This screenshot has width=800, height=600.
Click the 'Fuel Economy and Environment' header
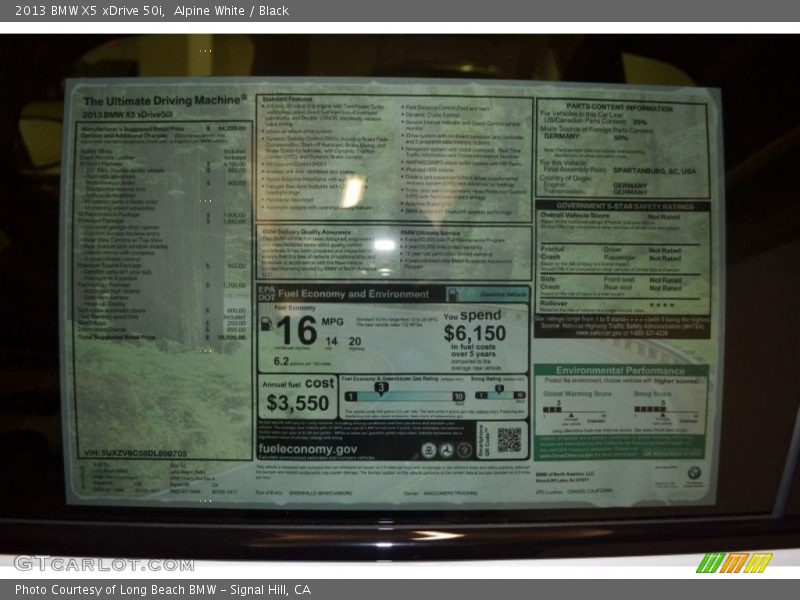pos(354,294)
